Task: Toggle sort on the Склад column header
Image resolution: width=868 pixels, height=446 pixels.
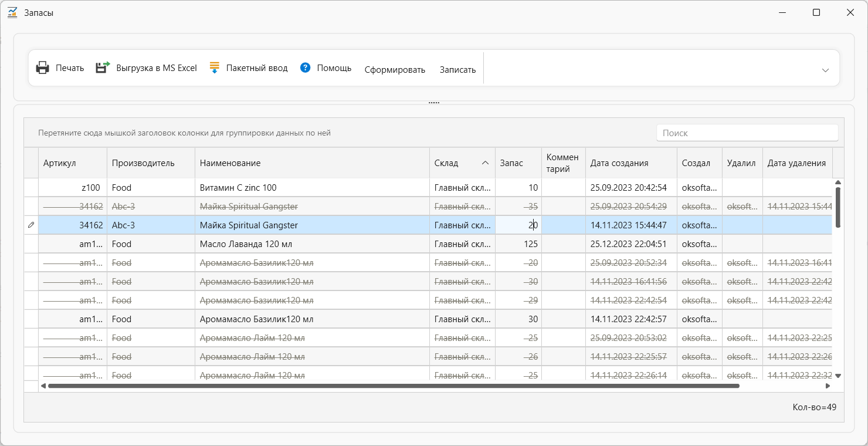Action: coord(462,163)
